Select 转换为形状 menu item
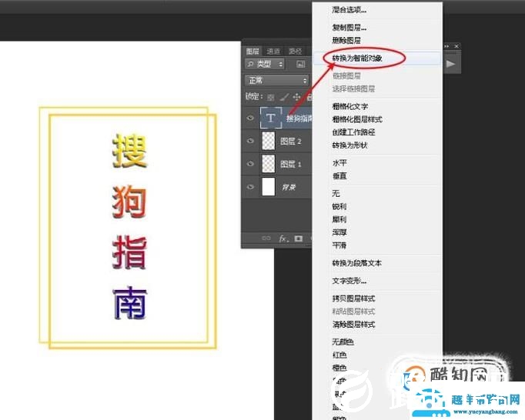Image resolution: width=525 pixels, height=420 pixels. pyautogui.click(x=350, y=145)
